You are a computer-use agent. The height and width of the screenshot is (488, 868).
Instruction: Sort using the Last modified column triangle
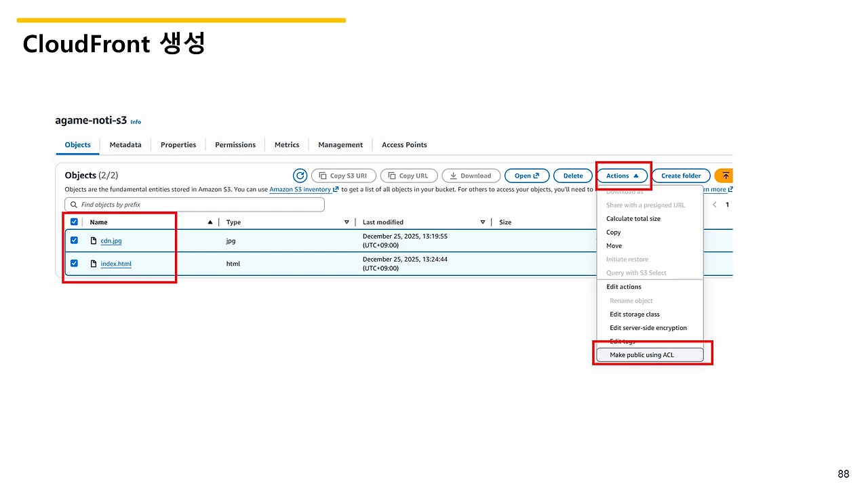(x=483, y=222)
